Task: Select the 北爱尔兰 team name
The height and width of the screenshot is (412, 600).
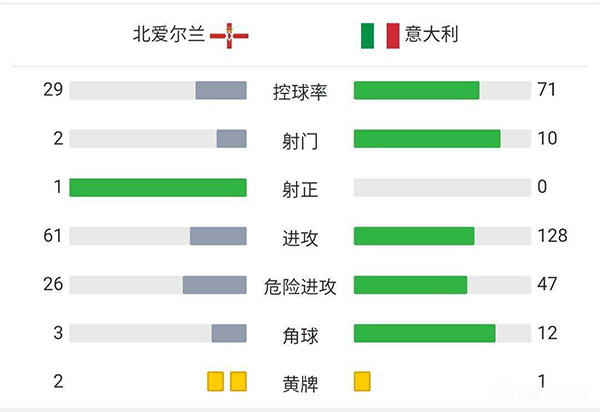Action: 169,35
